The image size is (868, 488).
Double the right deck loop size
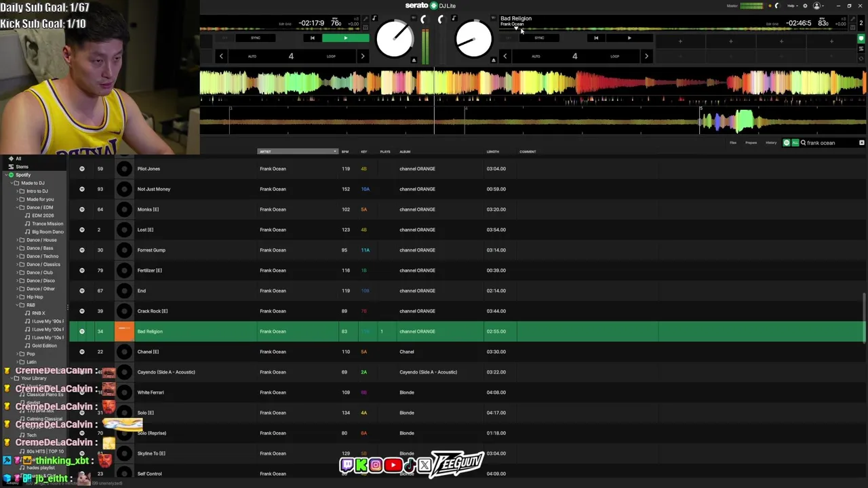646,56
